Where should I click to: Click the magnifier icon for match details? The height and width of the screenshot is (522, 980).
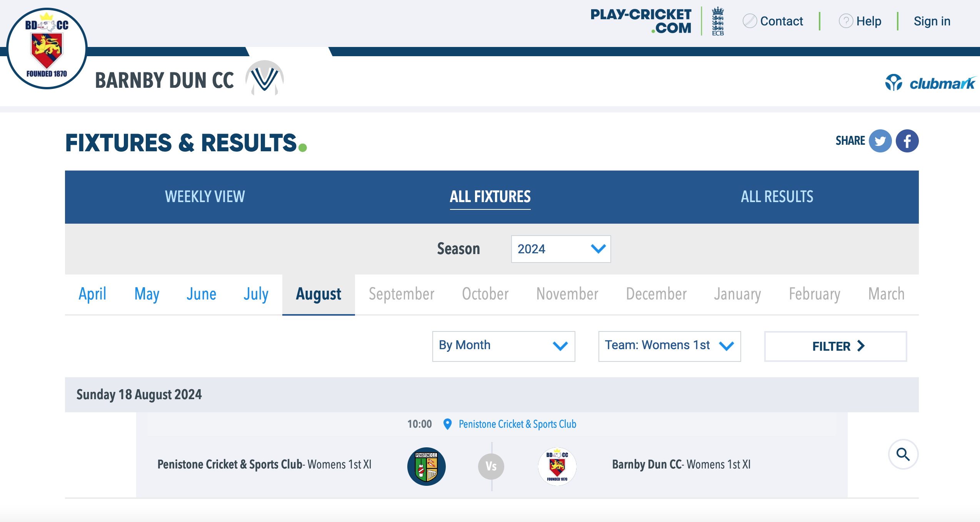[903, 454]
